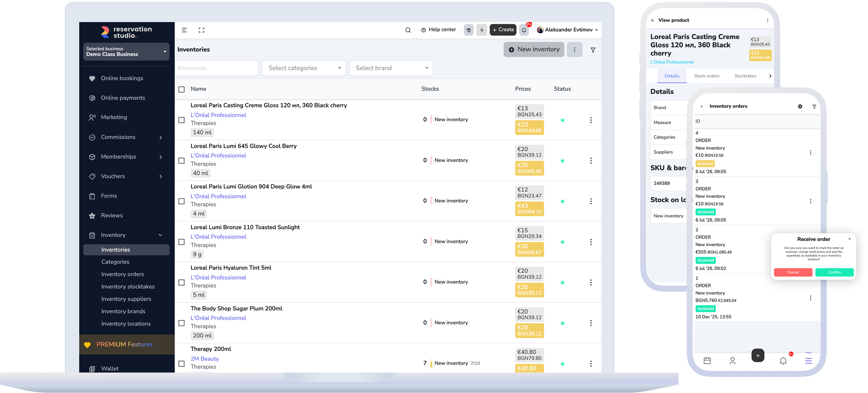
Task: Open View product options menu
Action: [x=768, y=21]
